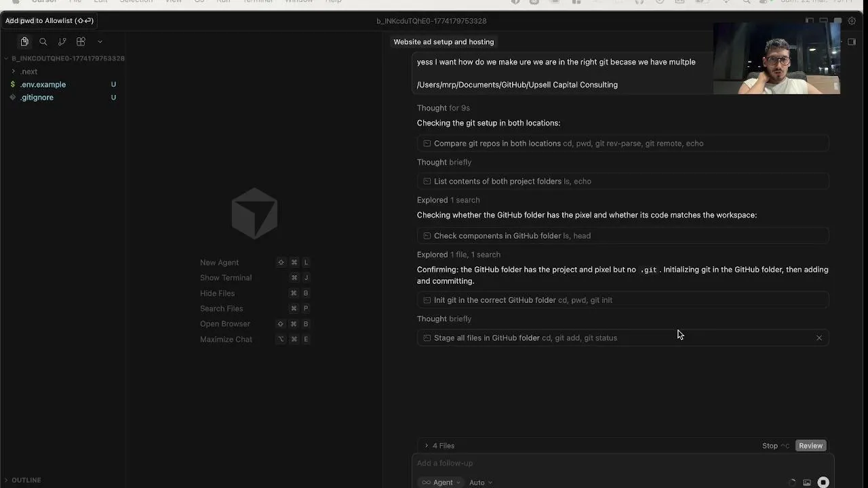868x488 pixels.
Task: Open the Auto model dropdown
Action: (x=480, y=483)
